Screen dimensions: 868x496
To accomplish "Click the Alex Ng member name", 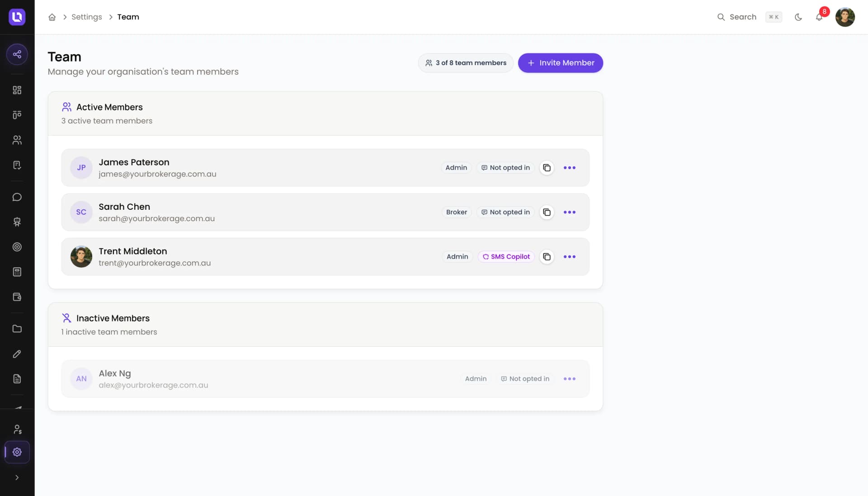I will tap(115, 373).
